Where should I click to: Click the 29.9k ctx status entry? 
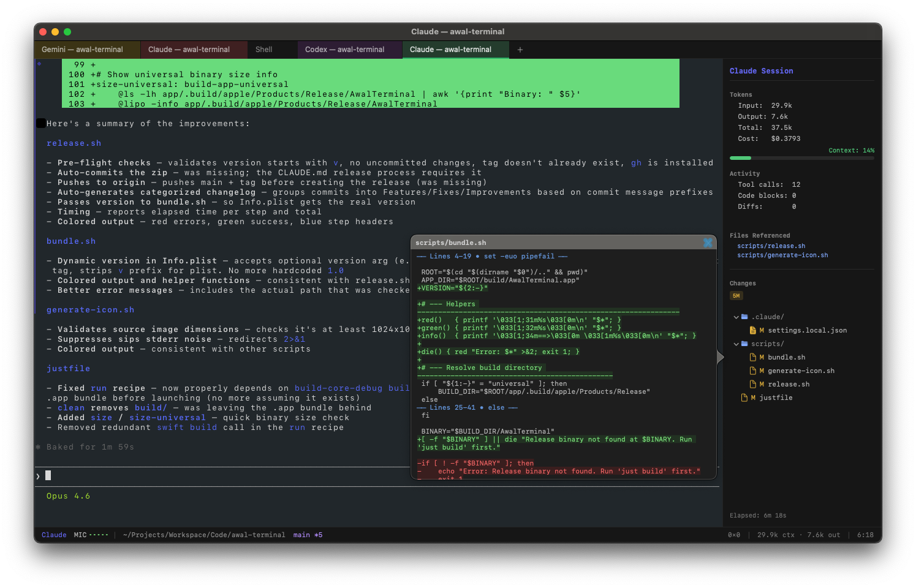click(x=776, y=535)
